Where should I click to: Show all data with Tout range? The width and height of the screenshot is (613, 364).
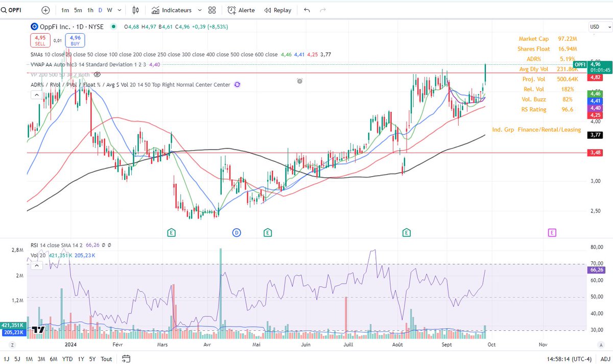point(106,359)
